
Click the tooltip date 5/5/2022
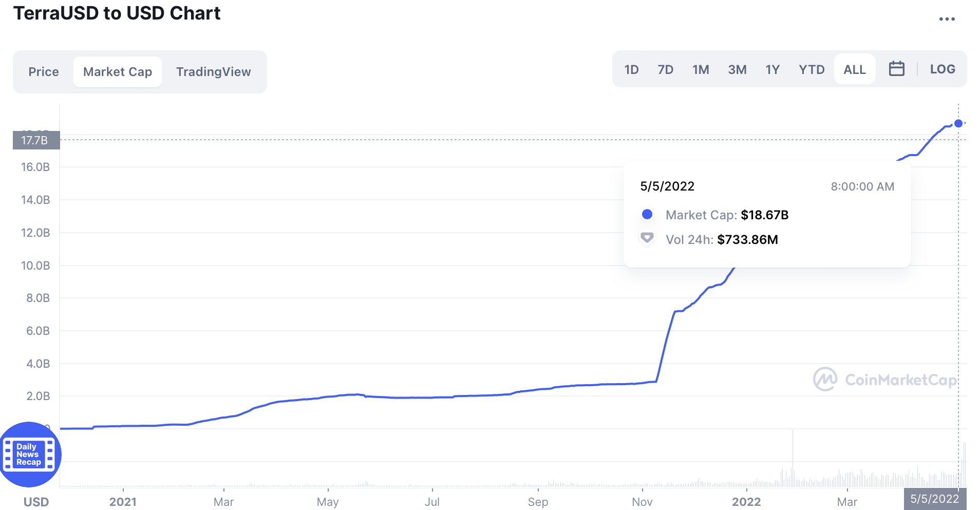[x=667, y=186]
